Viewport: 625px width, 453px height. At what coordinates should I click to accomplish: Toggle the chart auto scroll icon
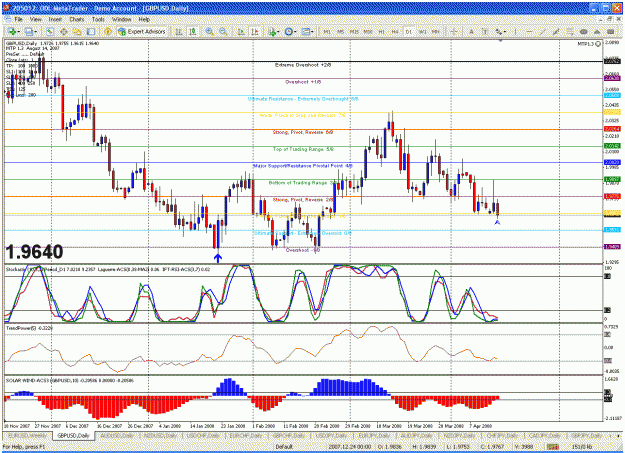[241, 32]
